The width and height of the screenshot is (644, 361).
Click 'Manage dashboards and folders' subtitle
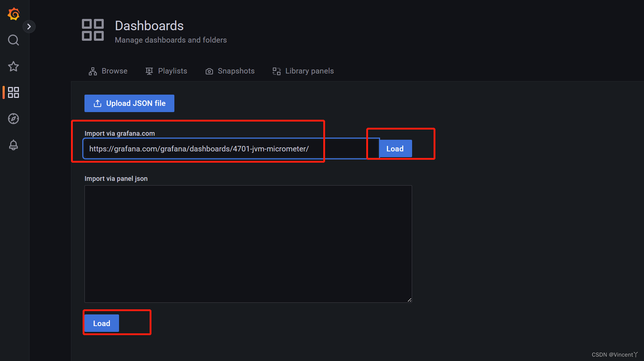[x=171, y=40]
